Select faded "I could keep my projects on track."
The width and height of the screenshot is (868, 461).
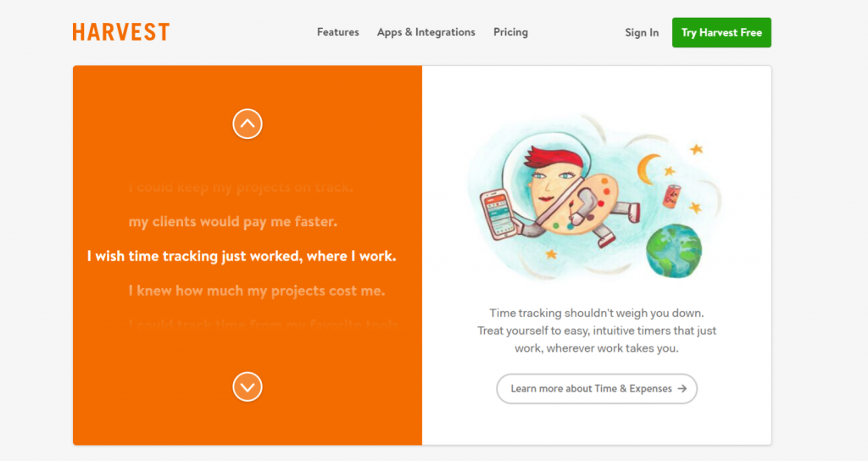(241, 187)
